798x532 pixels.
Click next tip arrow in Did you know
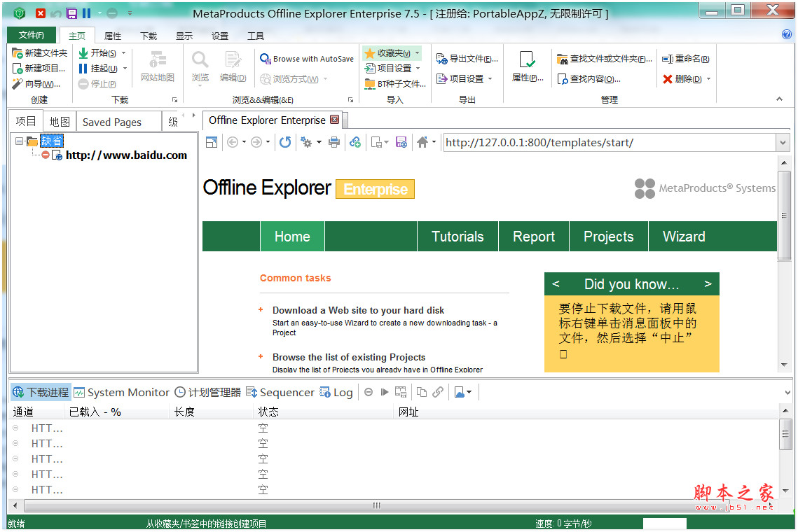[708, 283]
